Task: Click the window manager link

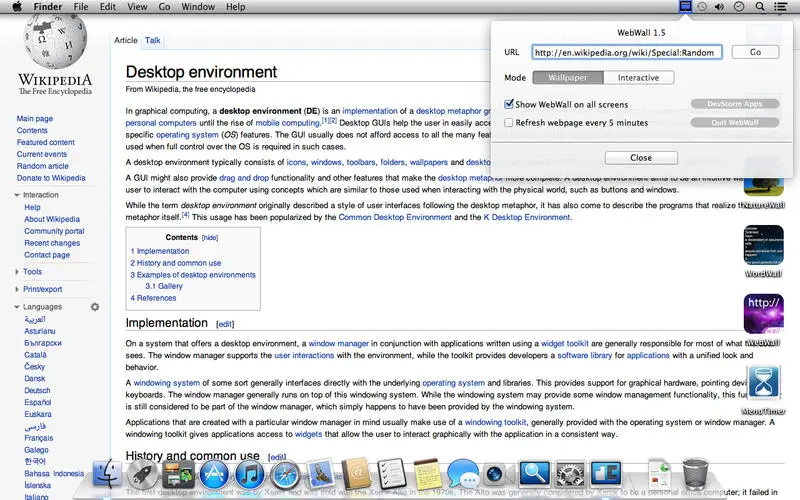Action: [338, 343]
